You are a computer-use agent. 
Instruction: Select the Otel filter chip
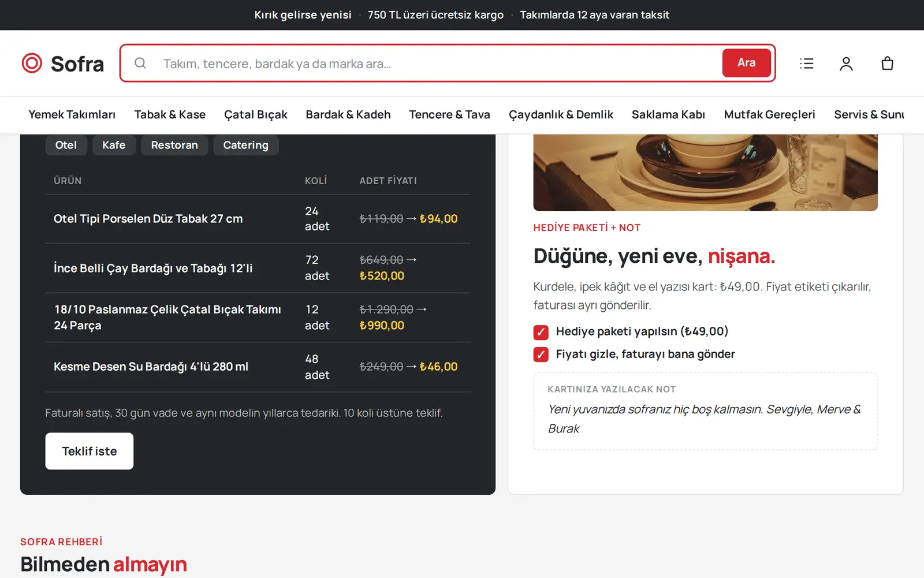(x=66, y=145)
